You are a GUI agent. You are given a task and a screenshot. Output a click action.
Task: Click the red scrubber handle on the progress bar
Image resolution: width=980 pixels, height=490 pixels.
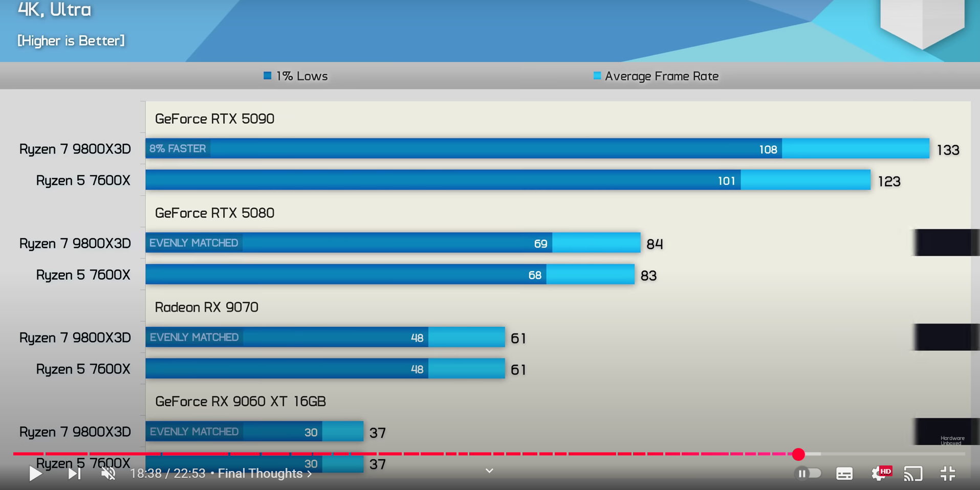pyautogui.click(x=798, y=454)
